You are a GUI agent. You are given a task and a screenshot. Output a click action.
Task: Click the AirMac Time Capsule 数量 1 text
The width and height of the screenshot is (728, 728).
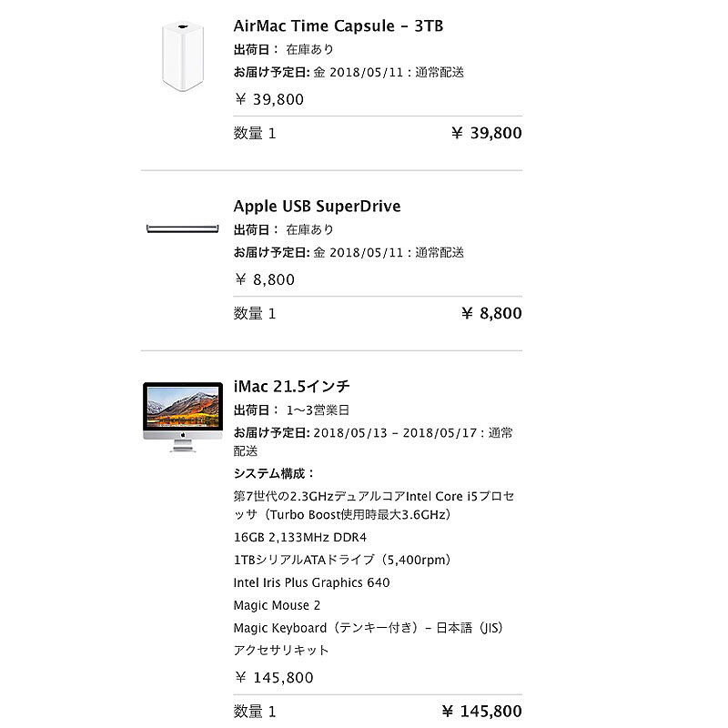point(255,134)
